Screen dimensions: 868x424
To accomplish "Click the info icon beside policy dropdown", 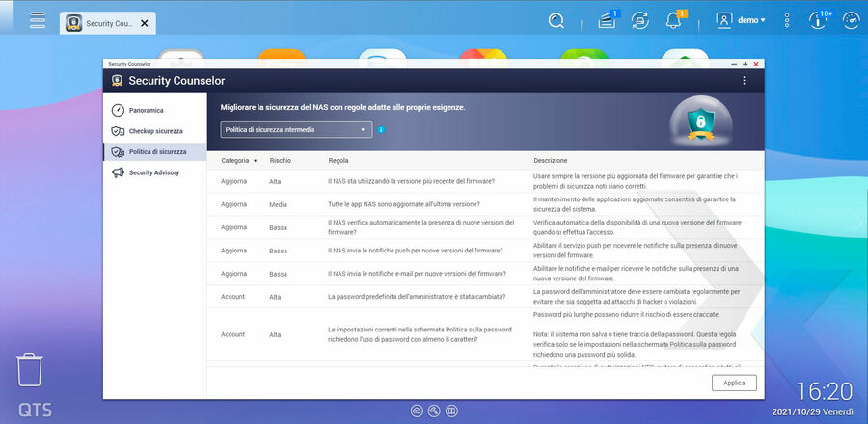I will point(382,129).
